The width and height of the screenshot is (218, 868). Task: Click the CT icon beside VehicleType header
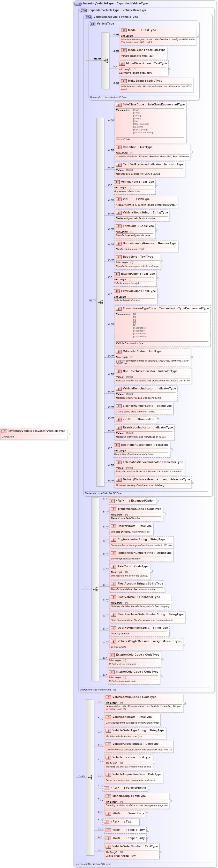[93, 24]
